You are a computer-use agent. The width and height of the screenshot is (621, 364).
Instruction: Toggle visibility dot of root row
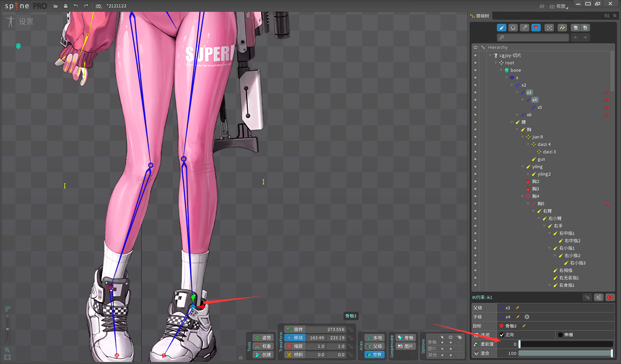pyautogui.click(x=475, y=63)
